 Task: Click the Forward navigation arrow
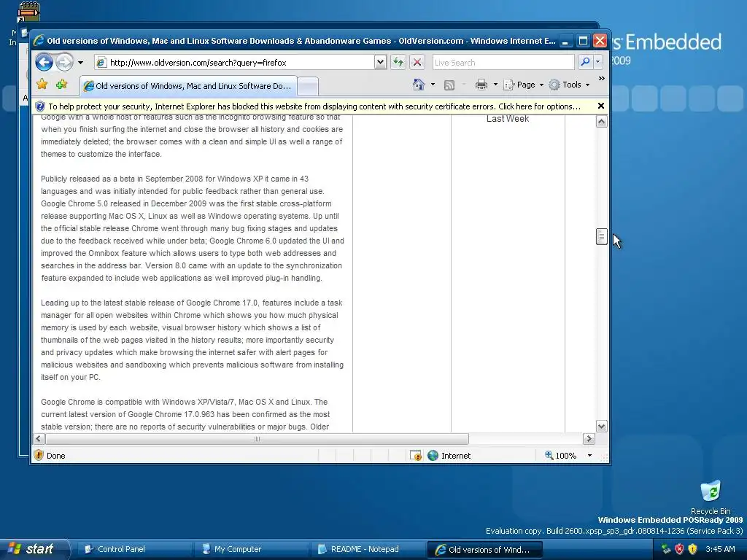point(64,63)
